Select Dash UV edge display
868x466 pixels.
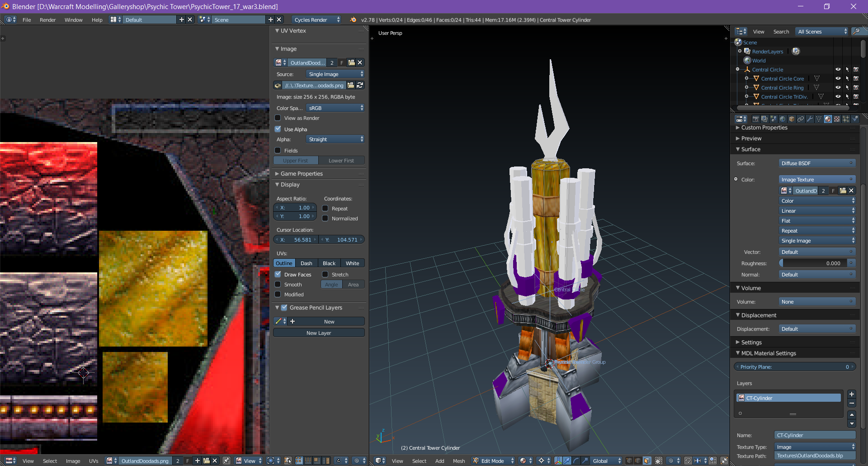pyautogui.click(x=307, y=263)
